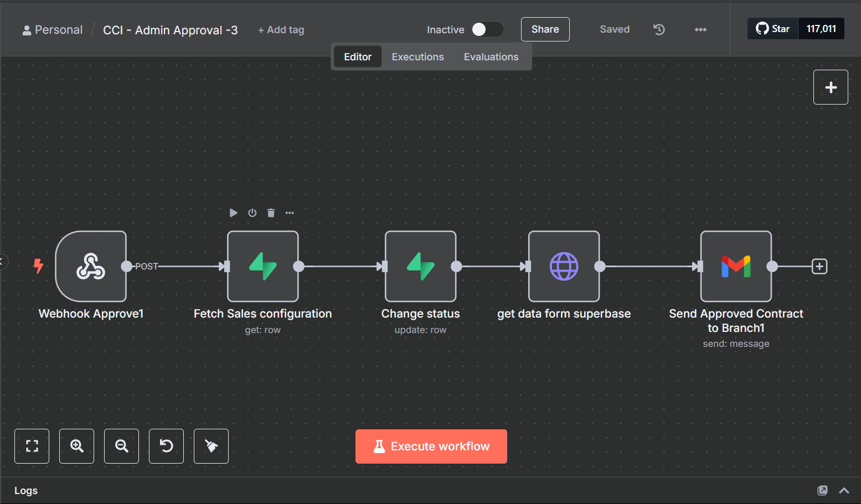Tidy up workflow with broom icon
861x504 pixels.
click(x=211, y=446)
